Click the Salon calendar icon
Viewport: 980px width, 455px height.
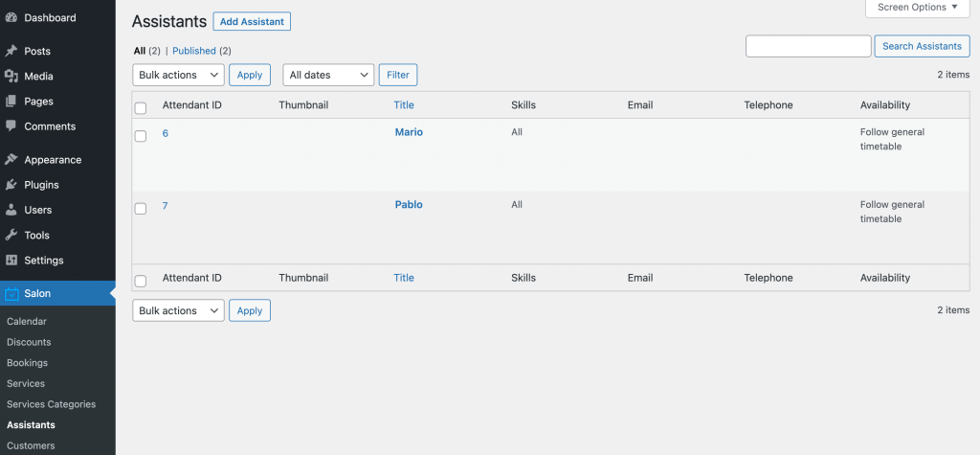point(11,294)
